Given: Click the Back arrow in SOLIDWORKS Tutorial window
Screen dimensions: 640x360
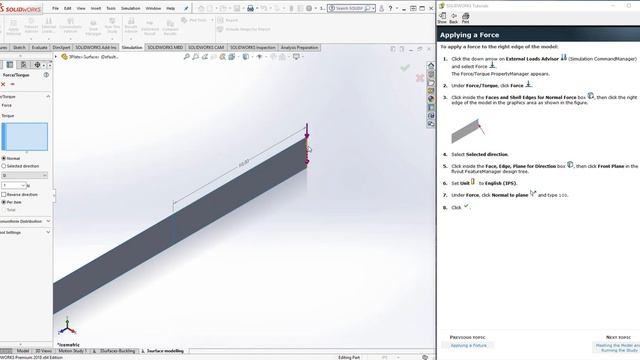Looking at the screenshot, I should pos(453,17).
